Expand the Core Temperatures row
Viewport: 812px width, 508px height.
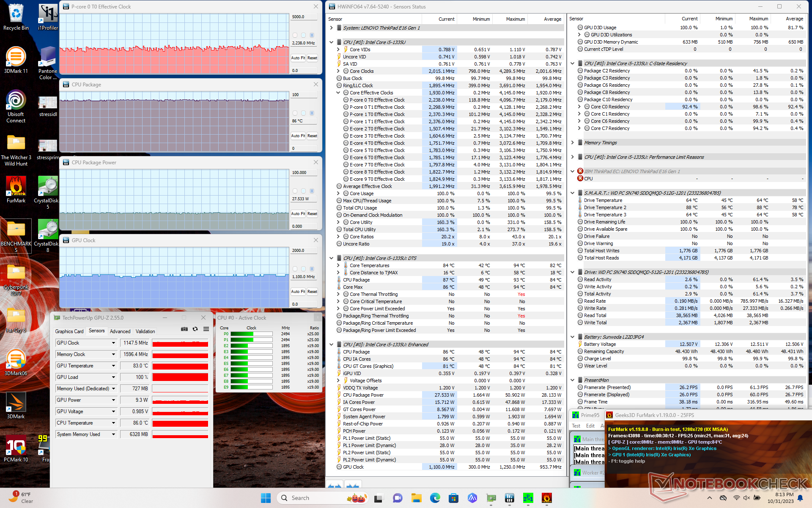[x=338, y=265]
